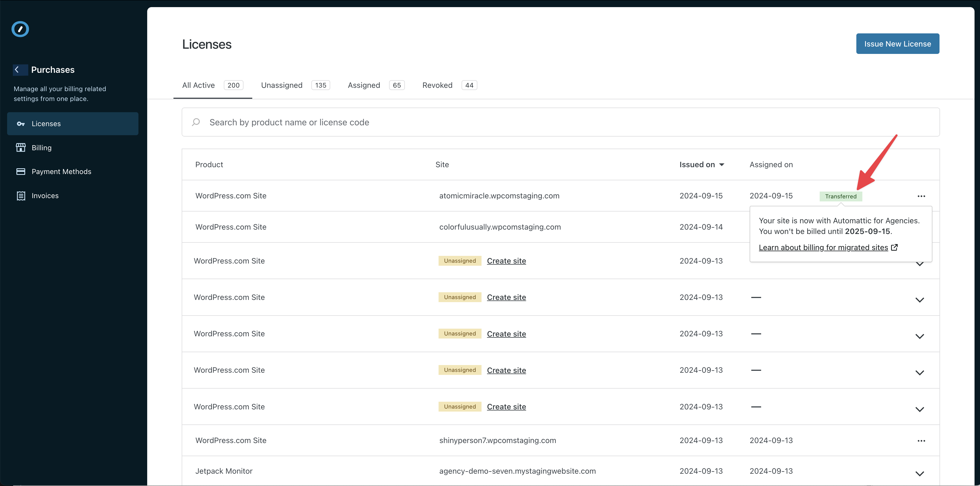
Task: Click the back chevron beside Purchases
Action: click(17, 70)
